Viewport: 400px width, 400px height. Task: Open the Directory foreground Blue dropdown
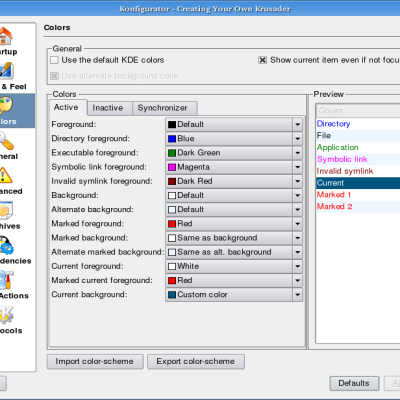[234, 139]
